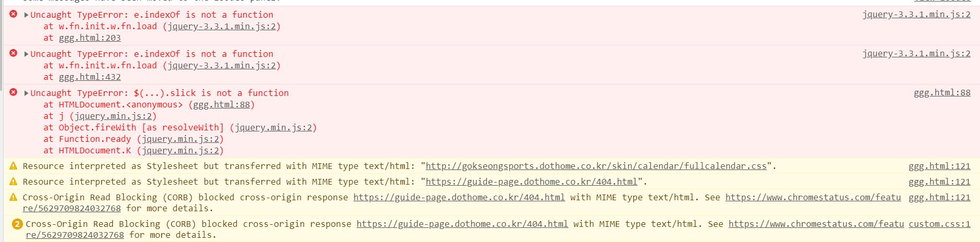The width and height of the screenshot is (980, 242).
Task: Click jquery.min.js:2 link in HTMLDocument.K line
Action: pyautogui.click(x=180, y=150)
